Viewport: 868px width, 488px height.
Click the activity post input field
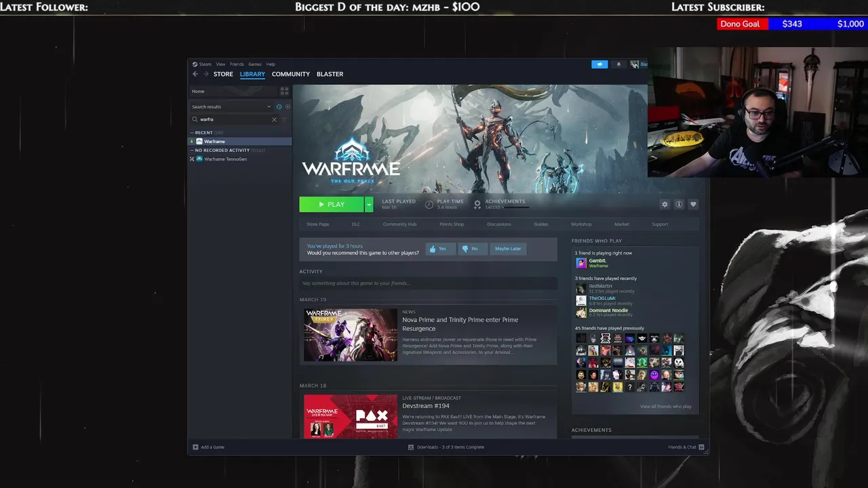pyautogui.click(x=428, y=283)
